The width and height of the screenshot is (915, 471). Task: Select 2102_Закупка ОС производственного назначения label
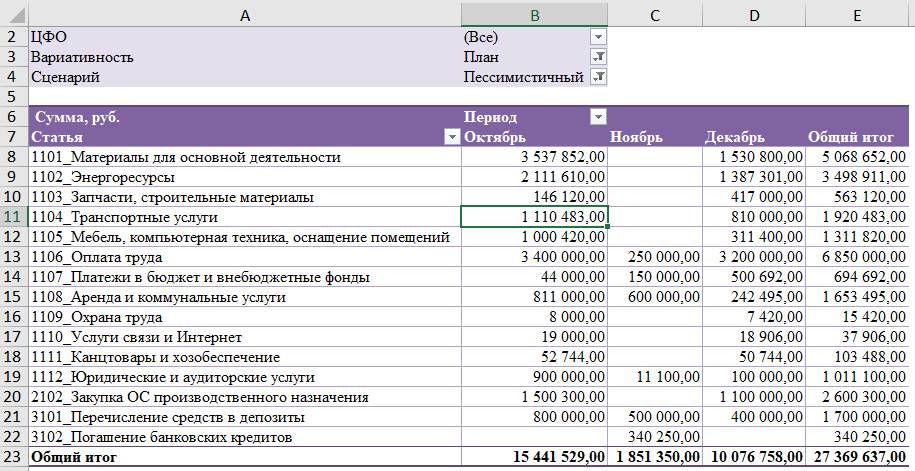[245, 397]
